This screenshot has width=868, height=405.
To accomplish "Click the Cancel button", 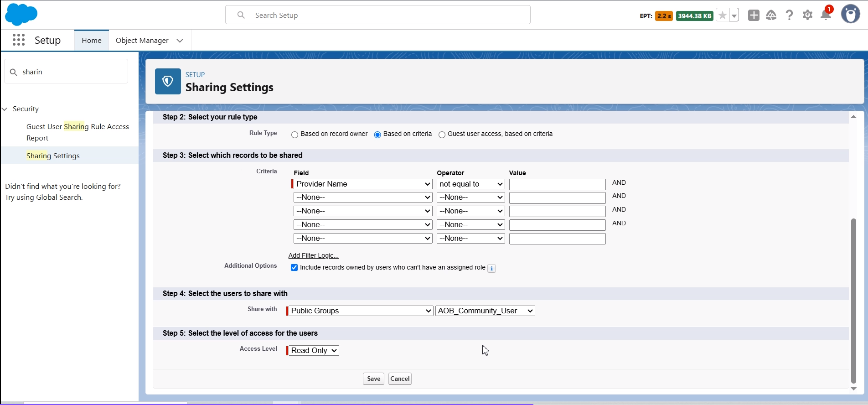I will point(400,379).
